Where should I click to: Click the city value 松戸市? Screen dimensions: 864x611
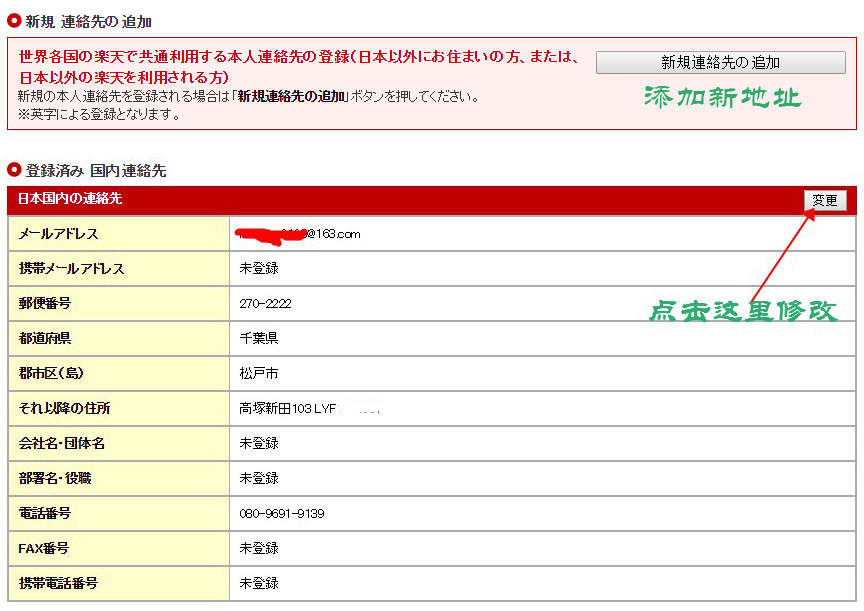[x=258, y=373]
